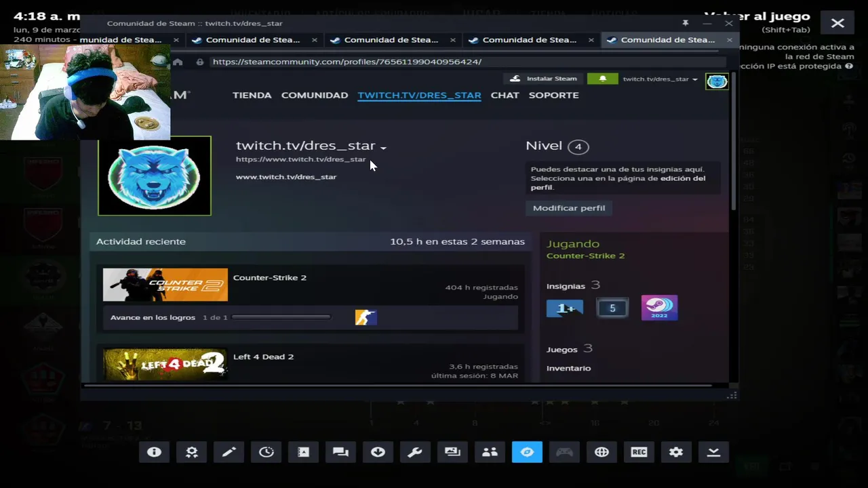The width and height of the screenshot is (868, 488).
Task: Expand the profile name history arrow
Action: (383, 148)
